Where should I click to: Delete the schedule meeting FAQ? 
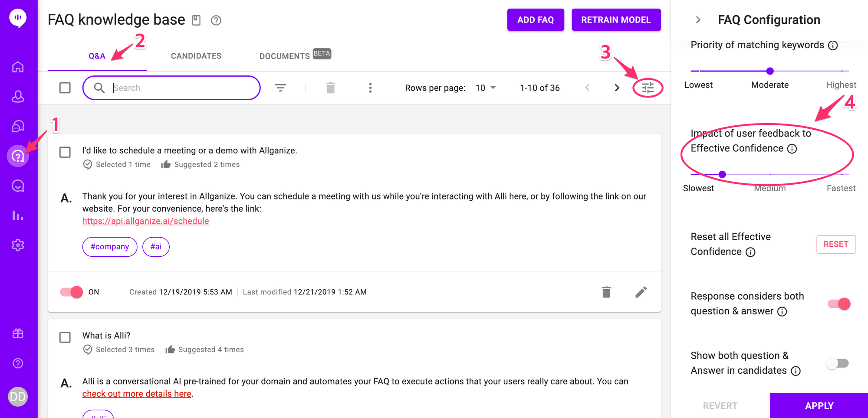(x=606, y=292)
